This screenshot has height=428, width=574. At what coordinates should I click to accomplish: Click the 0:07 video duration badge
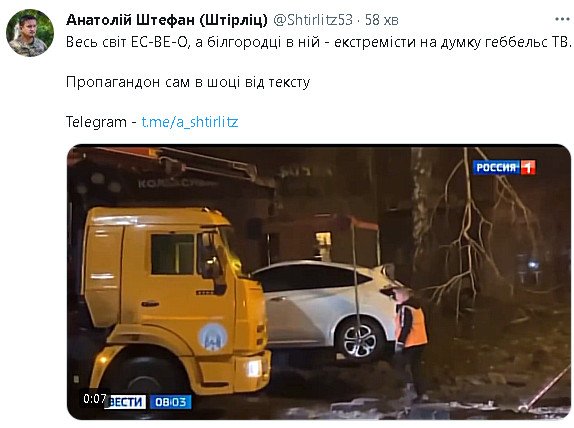click(94, 398)
